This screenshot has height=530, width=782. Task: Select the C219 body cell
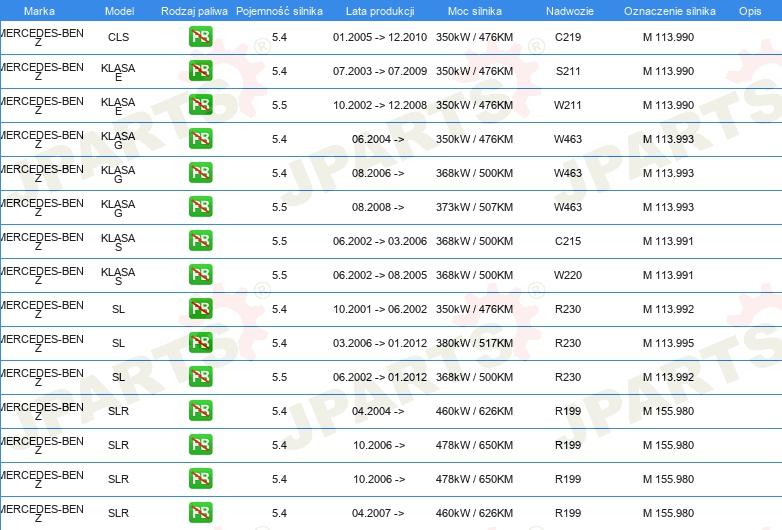(x=568, y=37)
